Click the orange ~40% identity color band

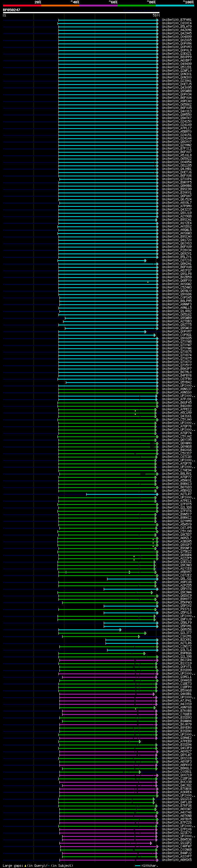pos(60,6)
